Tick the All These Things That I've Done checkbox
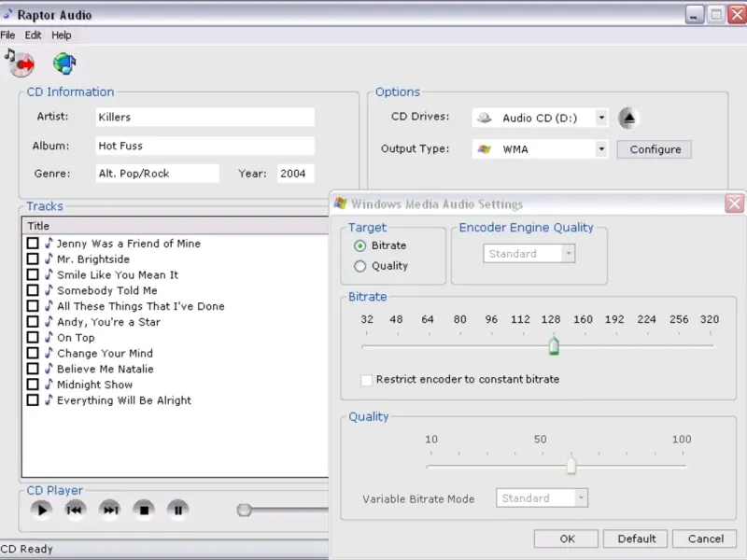Screen dimensions: 747x560 pos(33,306)
